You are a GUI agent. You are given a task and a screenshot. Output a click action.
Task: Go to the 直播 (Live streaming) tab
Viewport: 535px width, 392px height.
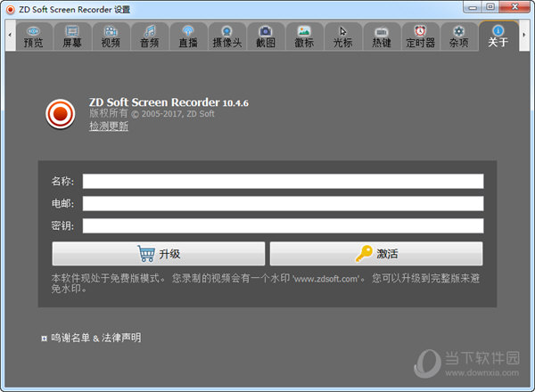pos(188,37)
